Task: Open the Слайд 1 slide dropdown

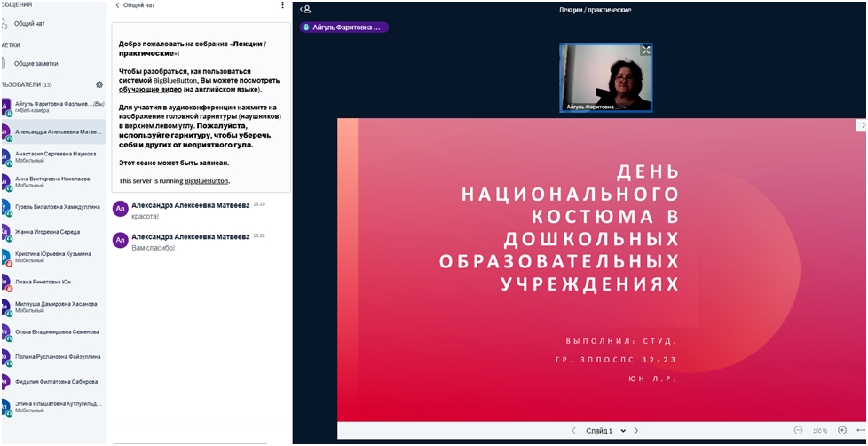Action: [604, 431]
